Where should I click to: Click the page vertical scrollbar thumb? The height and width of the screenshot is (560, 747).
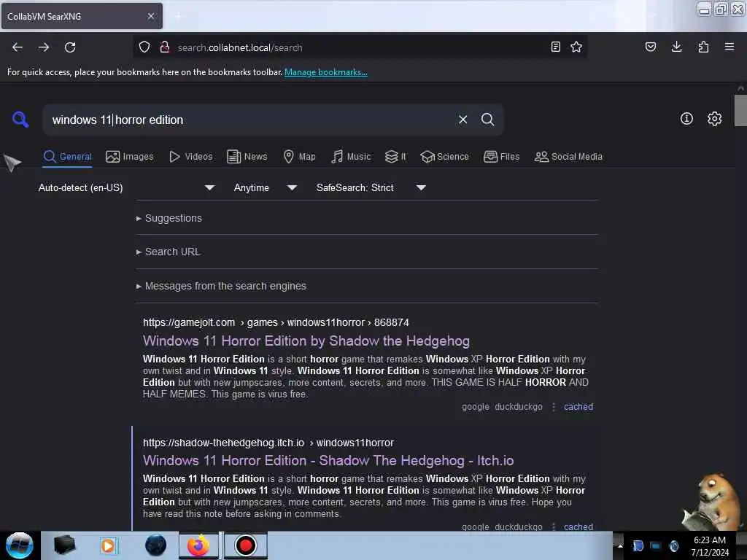click(740, 111)
